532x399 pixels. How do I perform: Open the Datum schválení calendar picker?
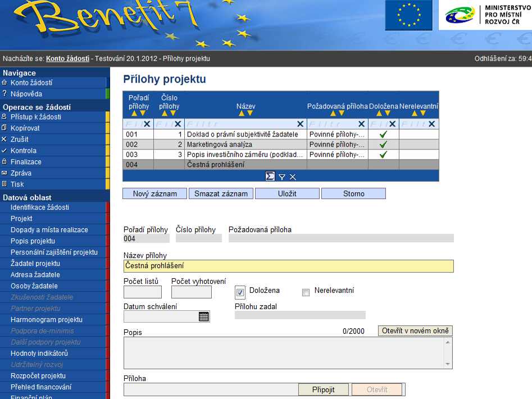204,316
